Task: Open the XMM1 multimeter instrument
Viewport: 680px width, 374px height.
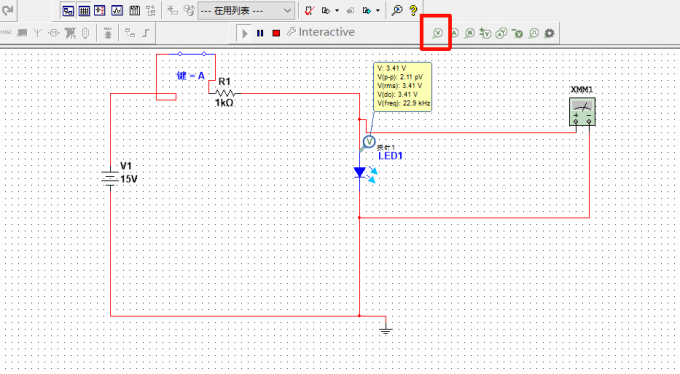Action: click(x=582, y=112)
